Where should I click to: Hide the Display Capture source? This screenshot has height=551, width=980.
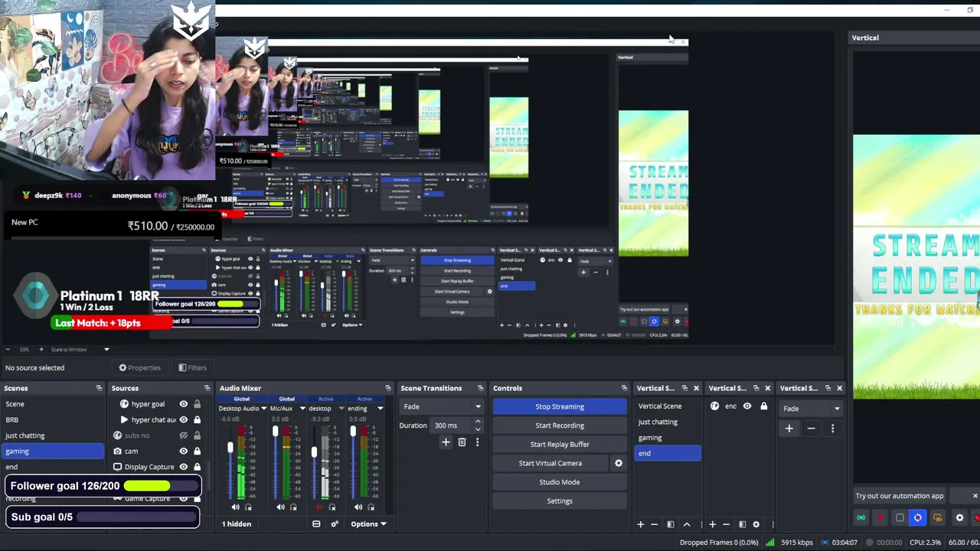point(184,467)
